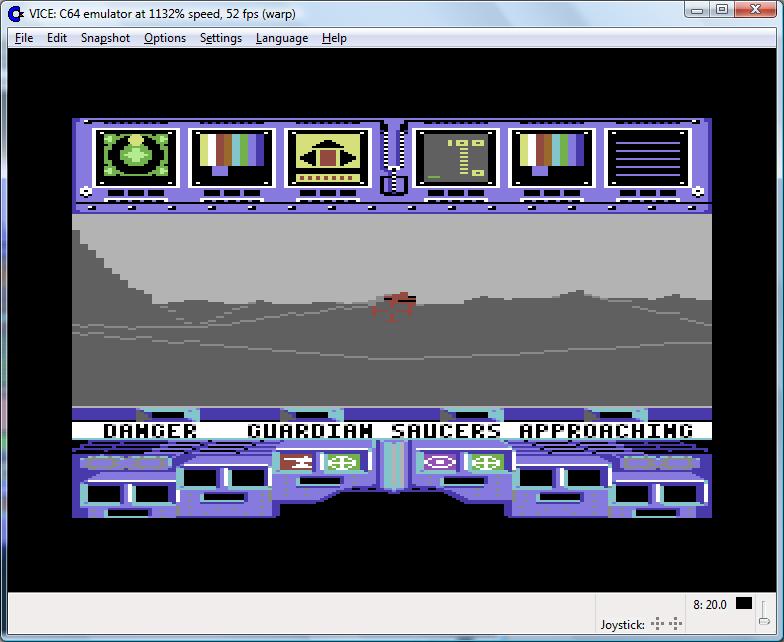Click the drive status text 8: 20.0

point(710,604)
